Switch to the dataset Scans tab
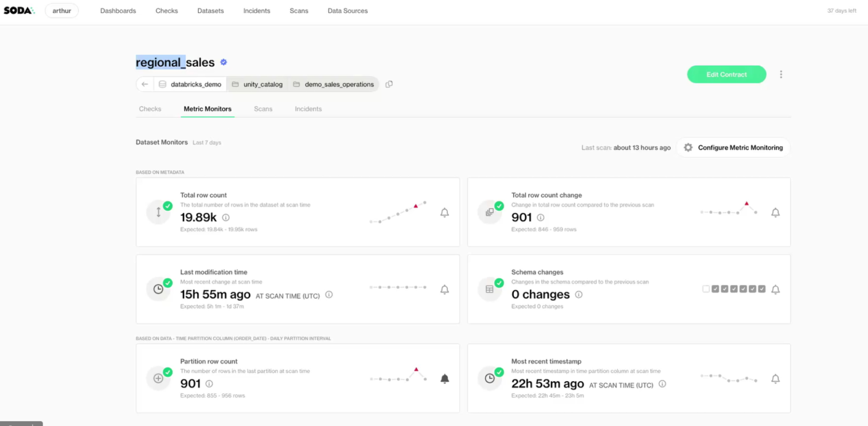868x426 pixels. click(263, 109)
